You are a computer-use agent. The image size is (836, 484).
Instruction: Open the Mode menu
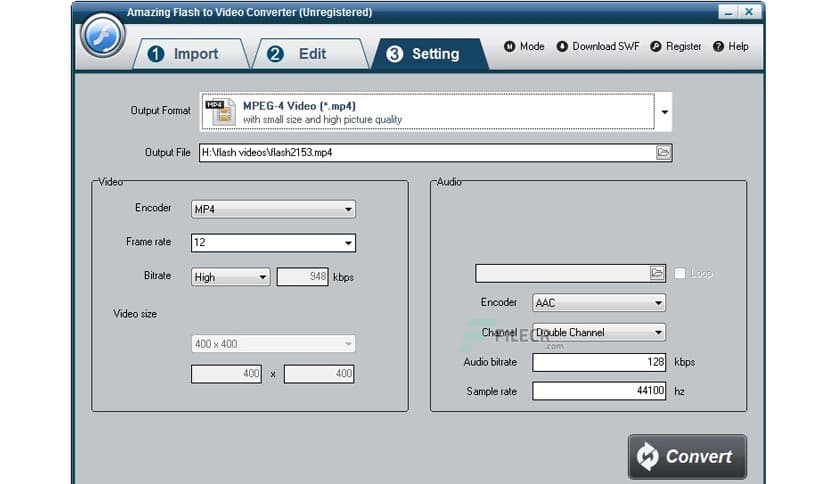click(525, 47)
